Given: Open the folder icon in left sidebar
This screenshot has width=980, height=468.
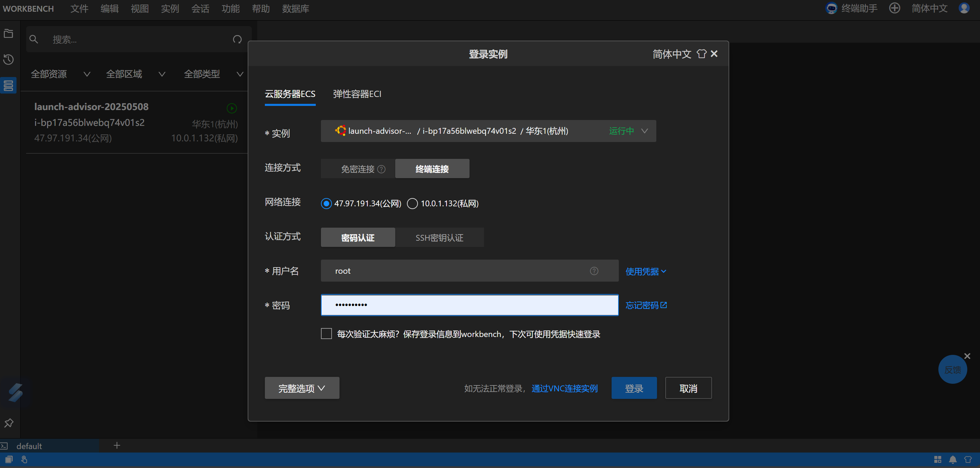Looking at the screenshot, I should [x=8, y=34].
